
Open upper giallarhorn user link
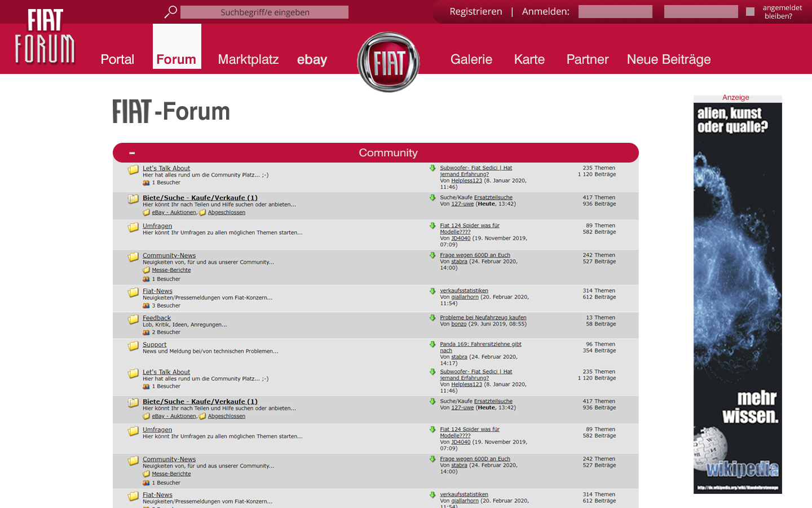(465, 297)
